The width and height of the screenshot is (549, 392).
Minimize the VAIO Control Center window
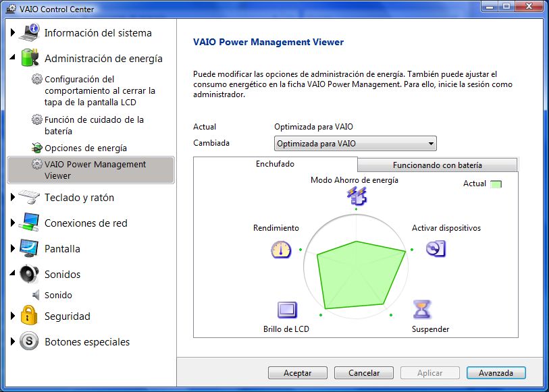tap(490, 6)
